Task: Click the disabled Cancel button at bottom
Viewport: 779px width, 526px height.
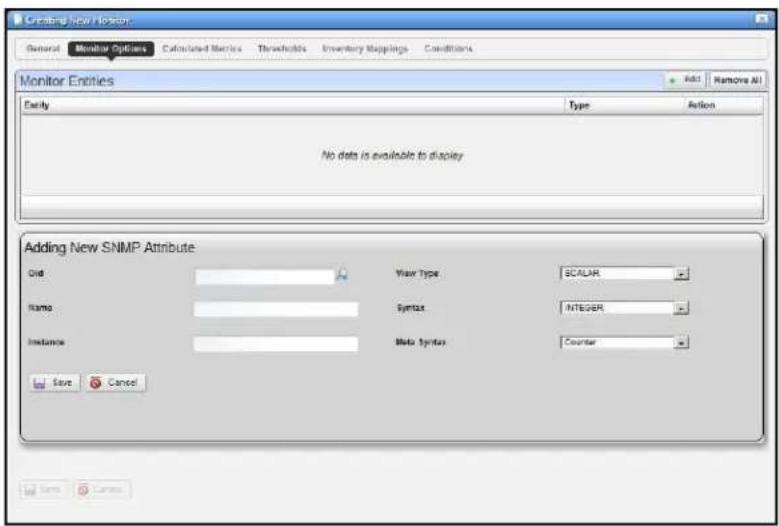Action: pos(102,490)
